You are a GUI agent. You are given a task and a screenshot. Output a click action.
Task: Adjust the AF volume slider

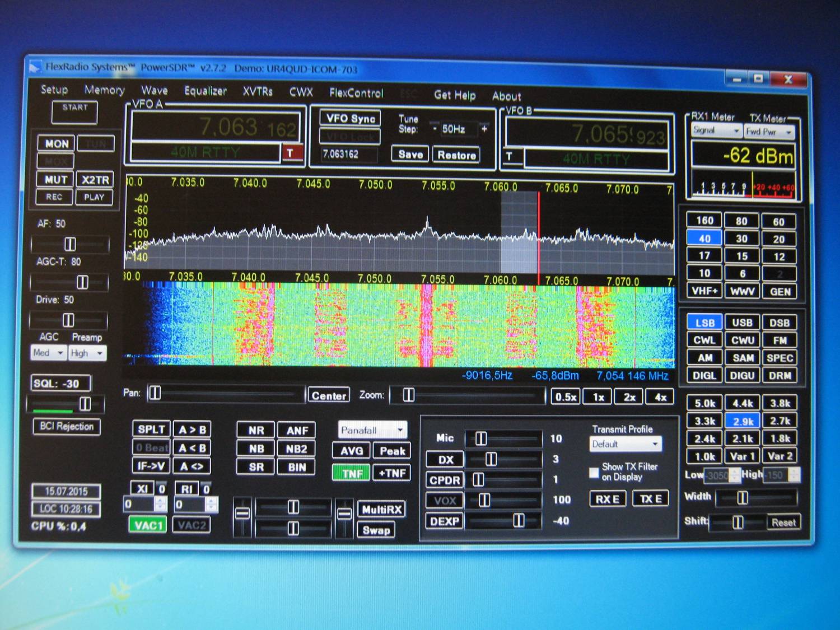(70, 244)
